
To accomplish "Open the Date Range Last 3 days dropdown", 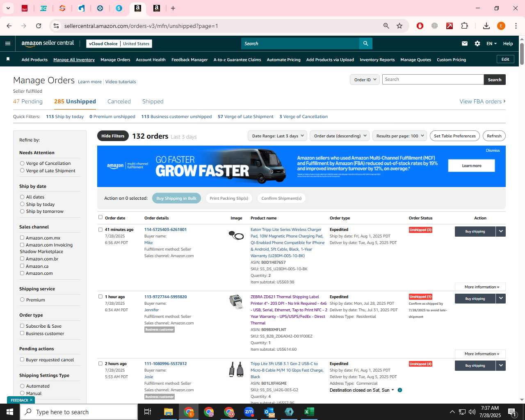I will (x=277, y=136).
